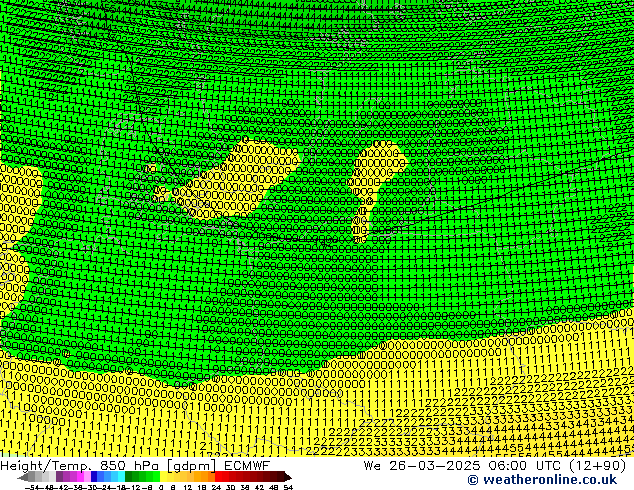This screenshot has height=490, width=634.
Task: Pick the dark purple legend swatch above -42
Action: [59, 476]
